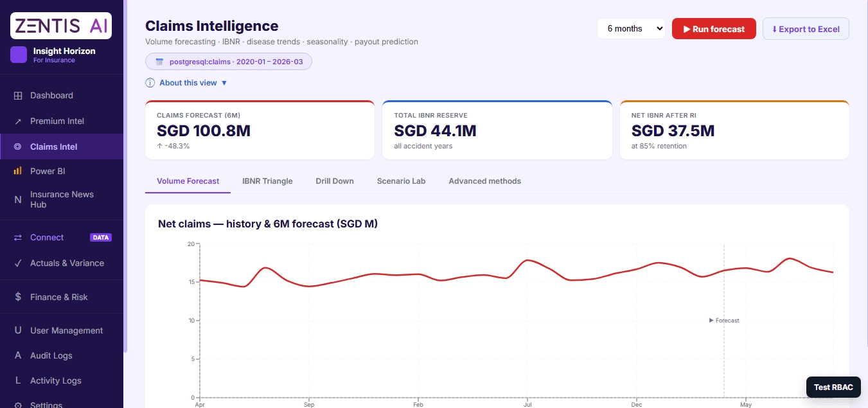Go to Insurance News Hub
Screen dimensions: 868x408
click(62, 200)
